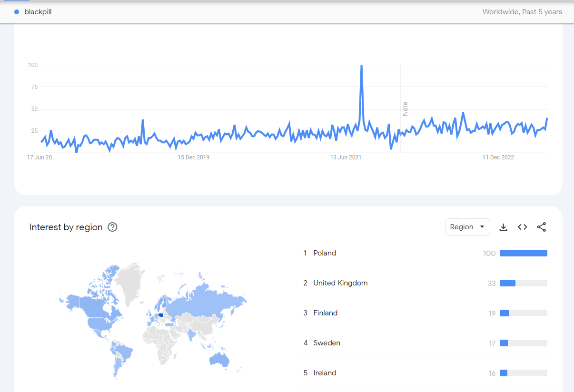Viewport: 574px width, 392px height.
Task: Open the Finland region entry
Action: (x=325, y=313)
